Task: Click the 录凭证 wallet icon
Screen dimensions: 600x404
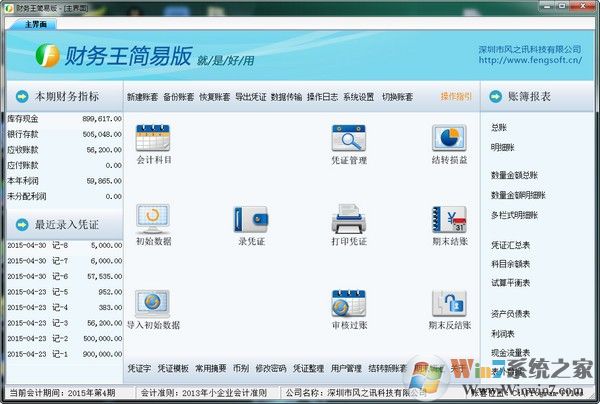Action: [x=251, y=219]
